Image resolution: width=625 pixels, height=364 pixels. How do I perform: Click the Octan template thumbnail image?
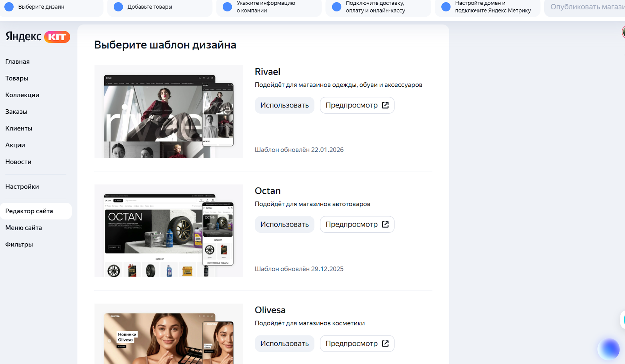pos(168,231)
